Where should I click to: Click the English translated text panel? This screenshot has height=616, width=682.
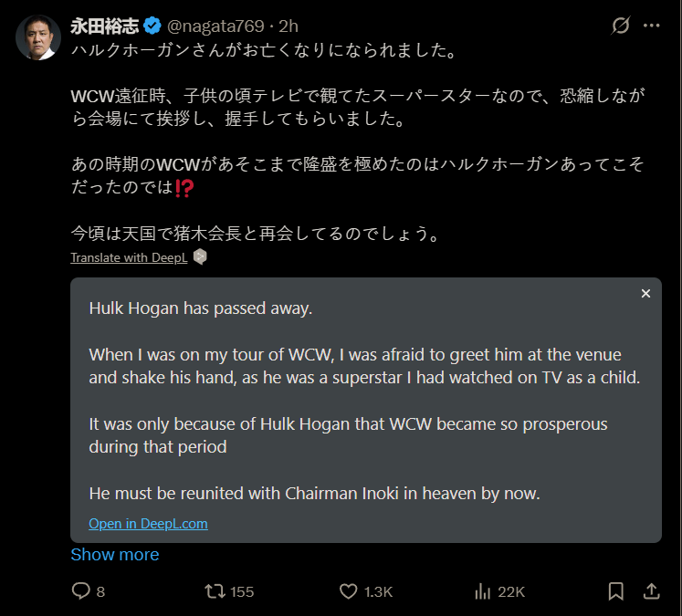coord(365,402)
